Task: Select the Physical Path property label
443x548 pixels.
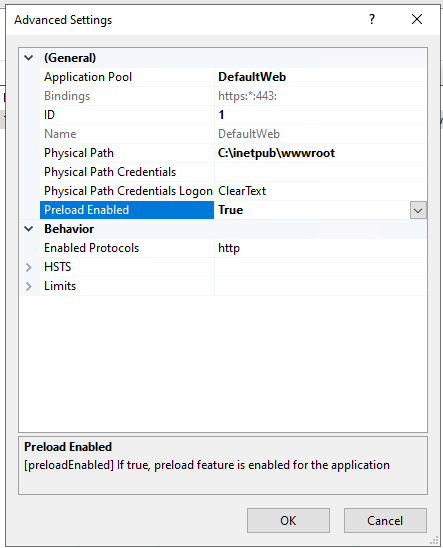Action: 79,153
